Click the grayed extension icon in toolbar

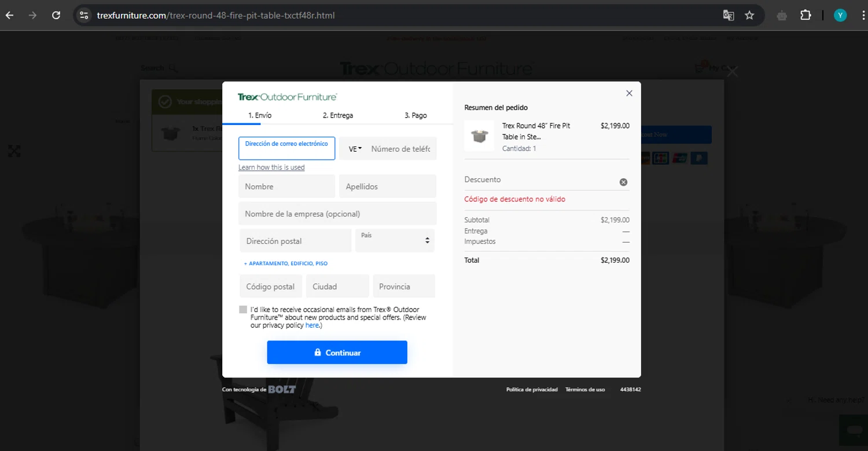click(x=782, y=16)
